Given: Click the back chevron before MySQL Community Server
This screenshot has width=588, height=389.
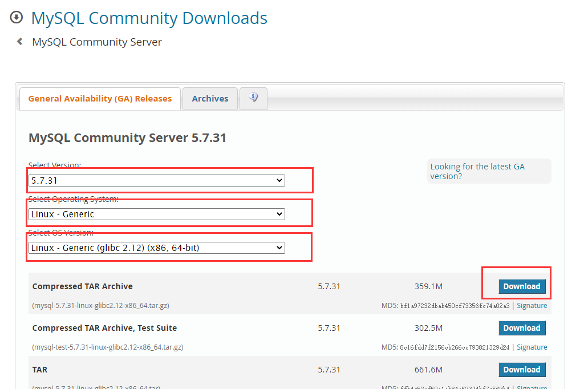Looking at the screenshot, I should 20,42.
